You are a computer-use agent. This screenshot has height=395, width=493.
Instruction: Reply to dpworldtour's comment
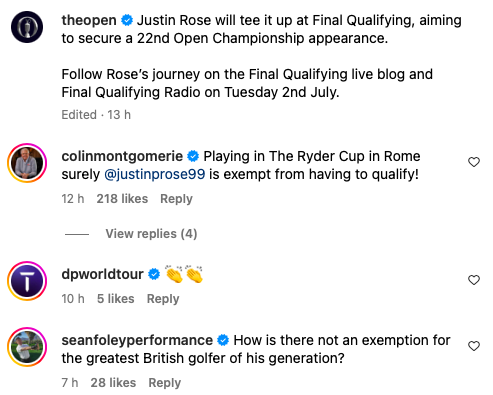coord(163,299)
